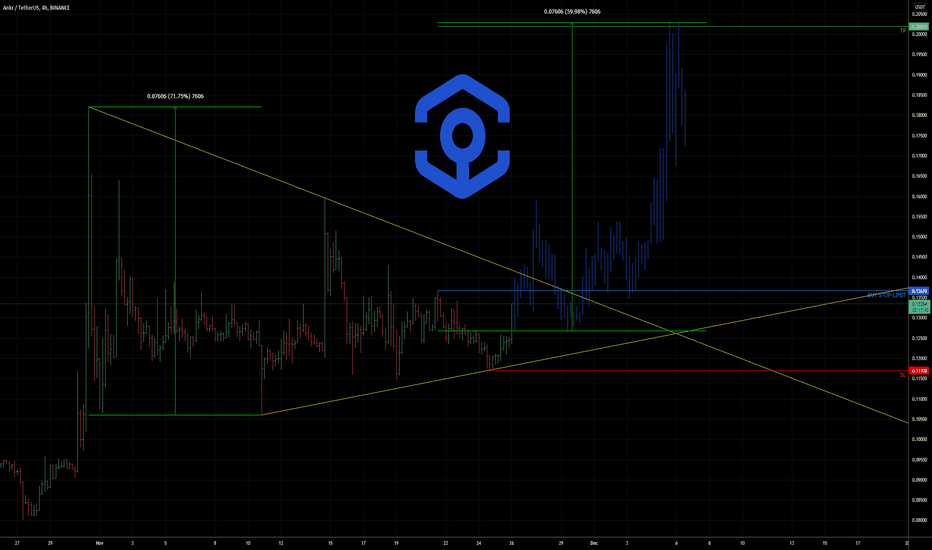Select the blue BUY STOP-LIMIT price tag

pos(919,291)
